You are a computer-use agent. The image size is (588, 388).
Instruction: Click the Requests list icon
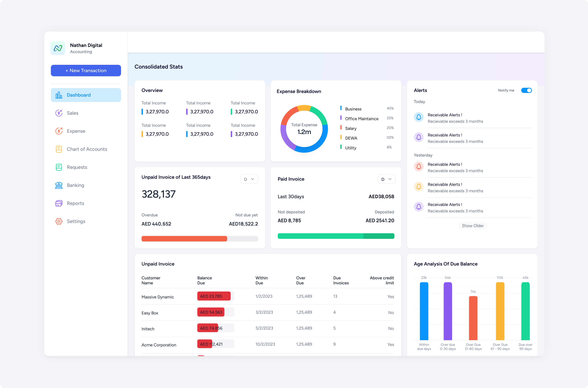click(59, 167)
